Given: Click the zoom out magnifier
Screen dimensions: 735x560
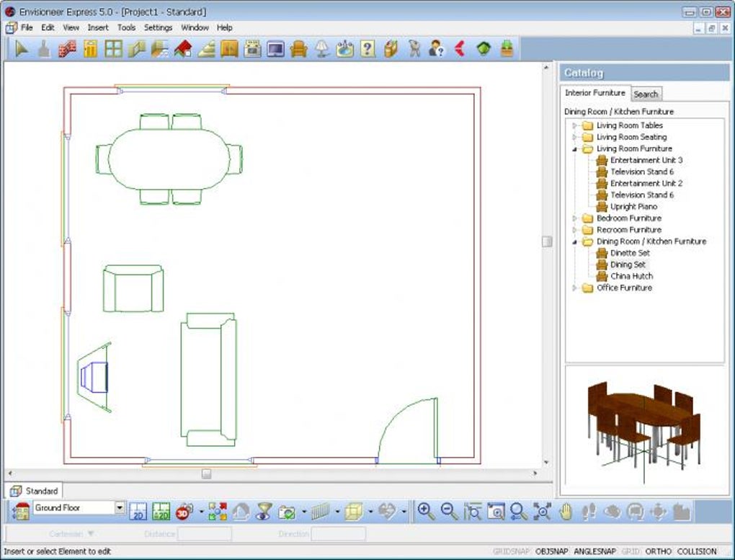Looking at the screenshot, I should [x=449, y=511].
